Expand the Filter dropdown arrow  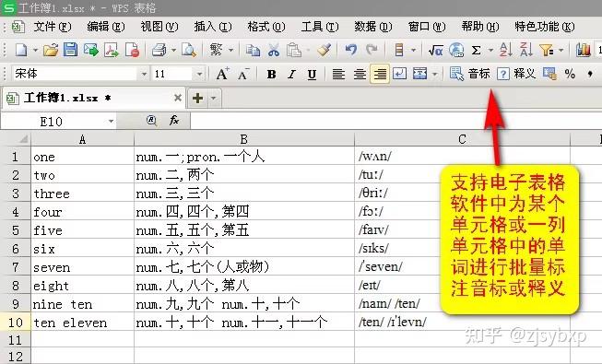coord(561,51)
